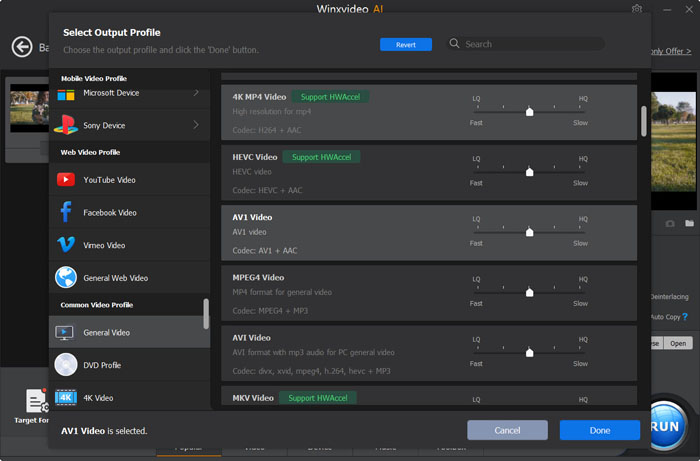This screenshot has height=461, width=700.
Task: Expand Microsoft Device submenu arrow
Action: click(196, 92)
